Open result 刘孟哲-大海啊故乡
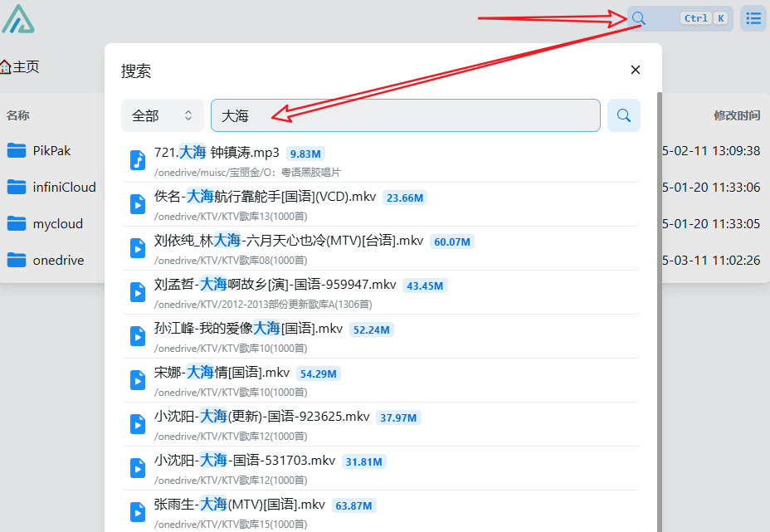 coord(275,285)
